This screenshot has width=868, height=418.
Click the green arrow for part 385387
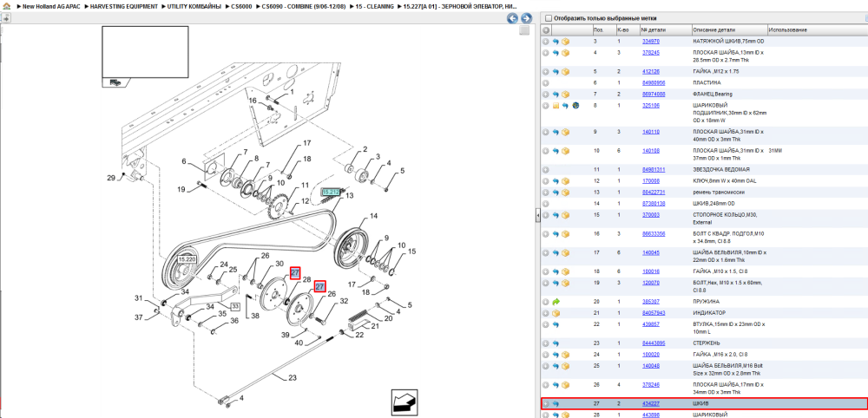coord(556,302)
